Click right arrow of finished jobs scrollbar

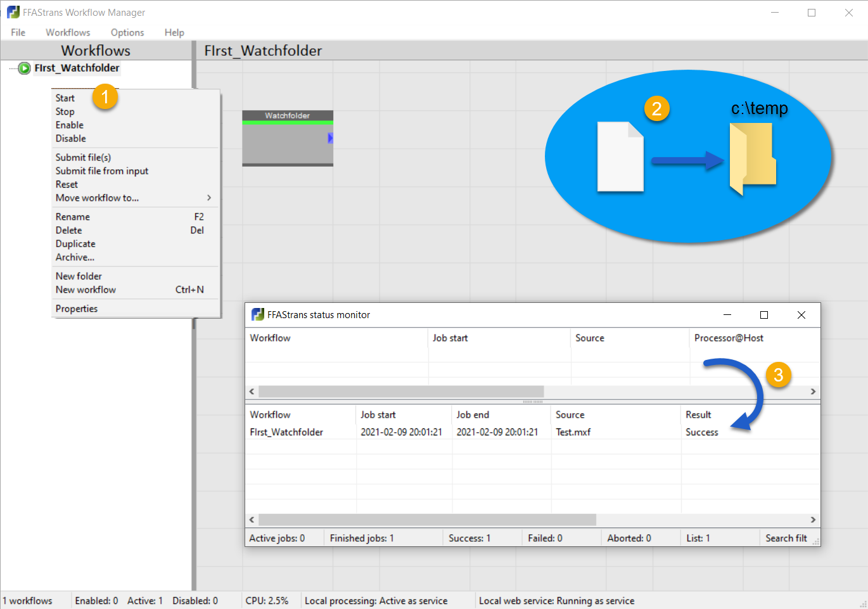(x=814, y=520)
